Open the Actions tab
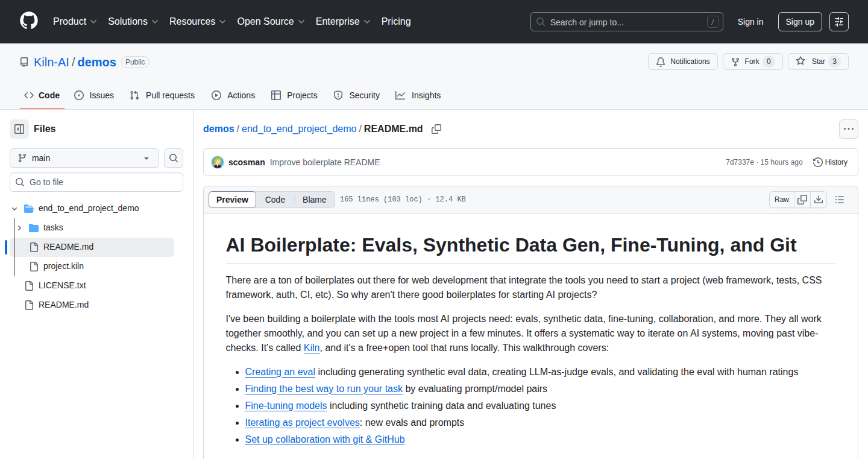The width and height of the screenshot is (868, 459). point(233,95)
